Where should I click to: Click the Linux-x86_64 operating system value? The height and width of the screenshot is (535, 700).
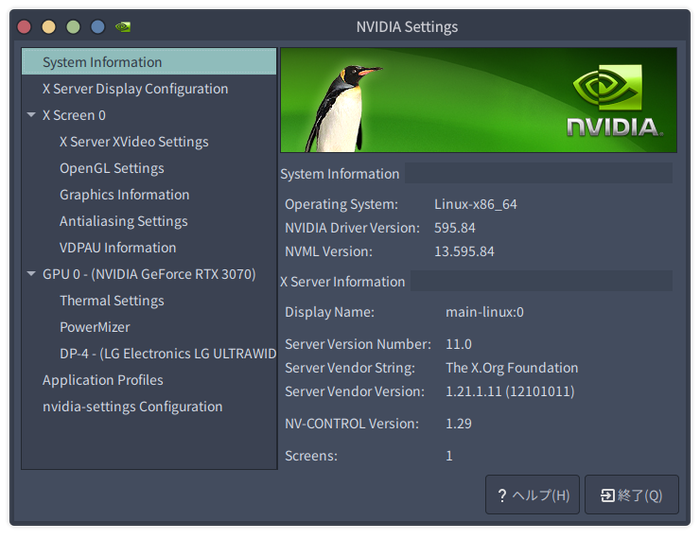pyautogui.click(x=475, y=204)
